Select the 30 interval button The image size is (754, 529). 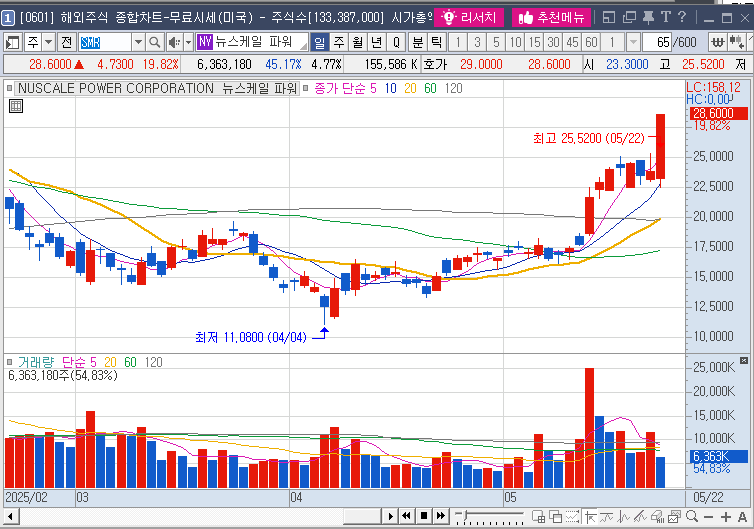tap(553, 42)
